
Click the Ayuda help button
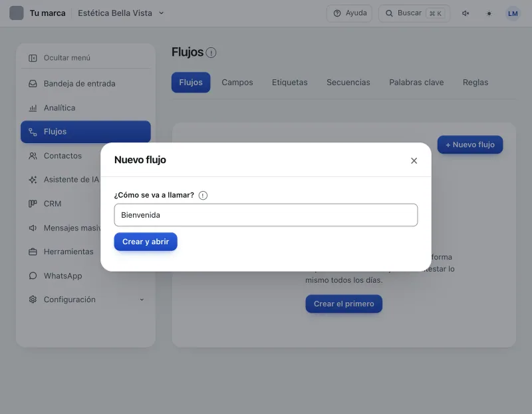(349, 13)
